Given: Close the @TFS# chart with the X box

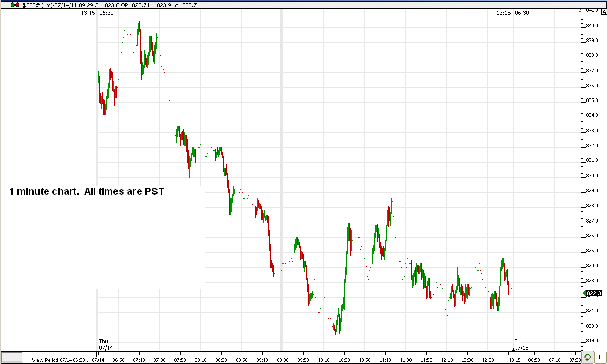Looking at the screenshot, I should 4,5.
